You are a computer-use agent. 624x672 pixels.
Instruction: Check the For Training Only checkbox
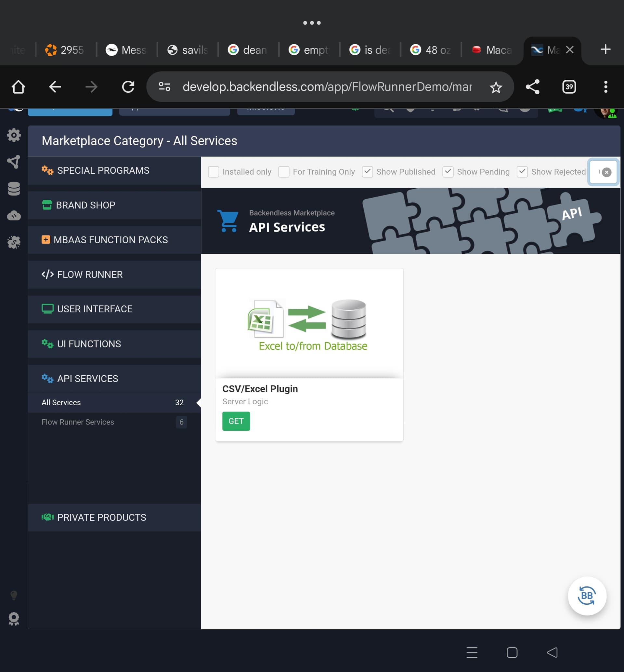click(284, 172)
